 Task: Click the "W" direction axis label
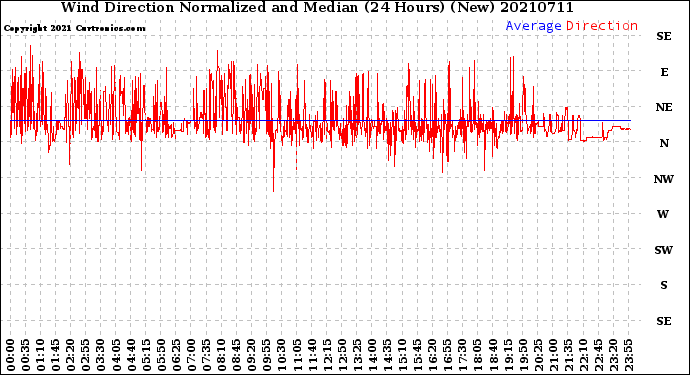point(663,214)
